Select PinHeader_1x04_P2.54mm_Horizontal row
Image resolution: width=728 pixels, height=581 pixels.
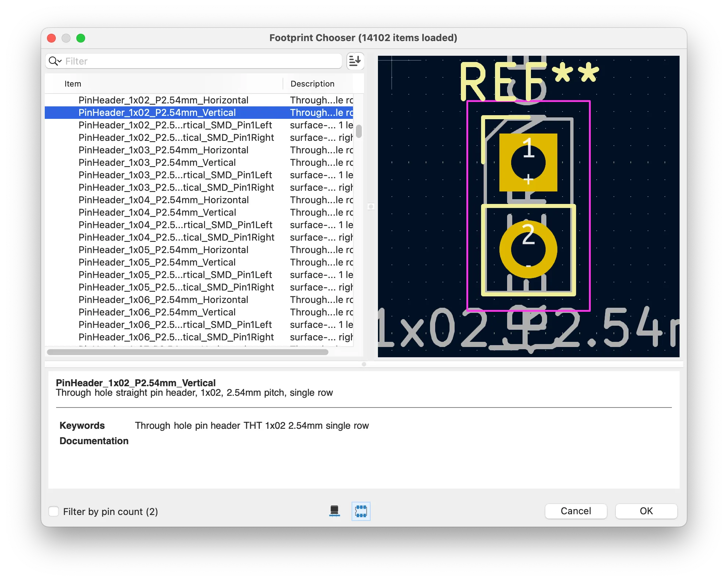point(199,200)
